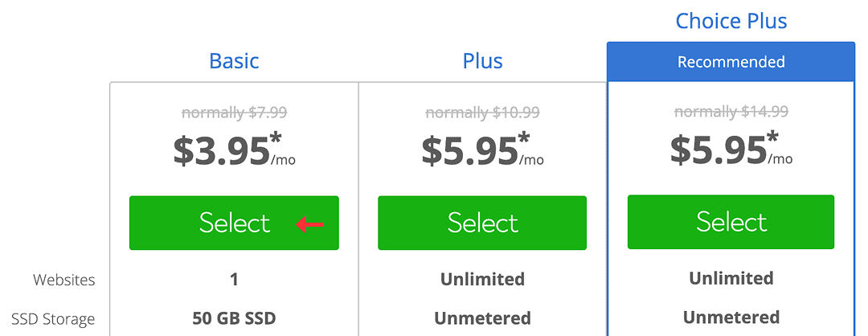Image resolution: width=868 pixels, height=336 pixels.
Task: Click the strikethrough normally $10.99 text
Action: pyautogui.click(x=483, y=113)
